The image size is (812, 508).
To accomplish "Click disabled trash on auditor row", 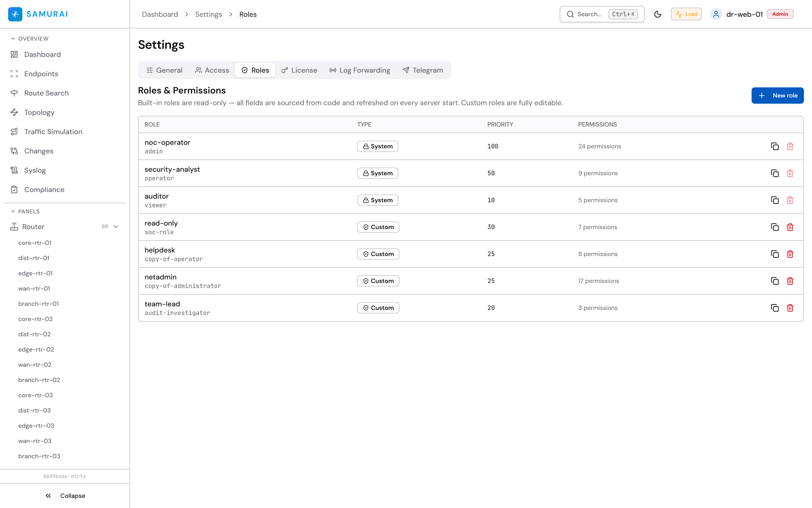I will [790, 200].
